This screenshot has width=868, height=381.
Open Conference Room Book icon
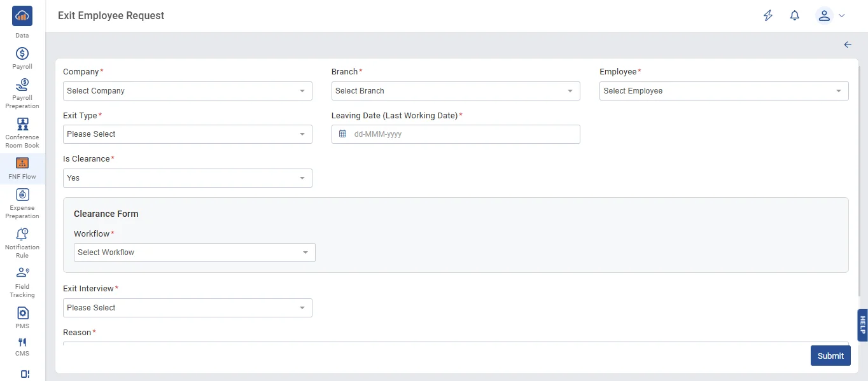22,125
